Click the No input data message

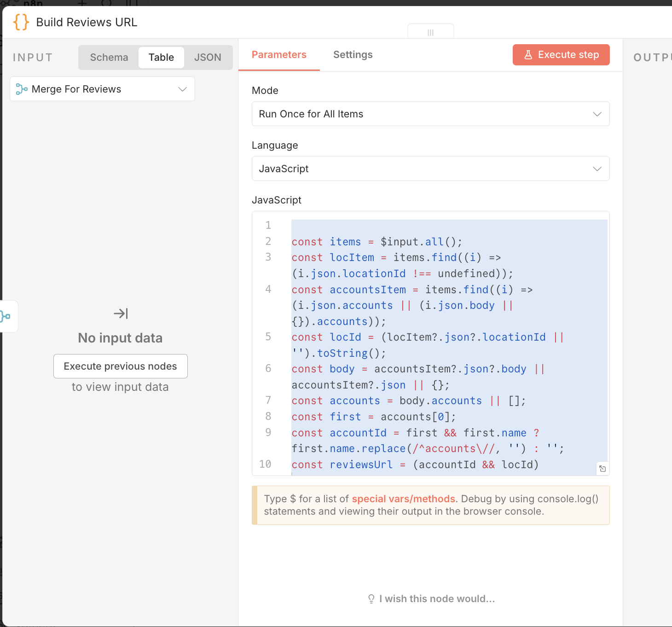pyautogui.click(x=120, y=338)
